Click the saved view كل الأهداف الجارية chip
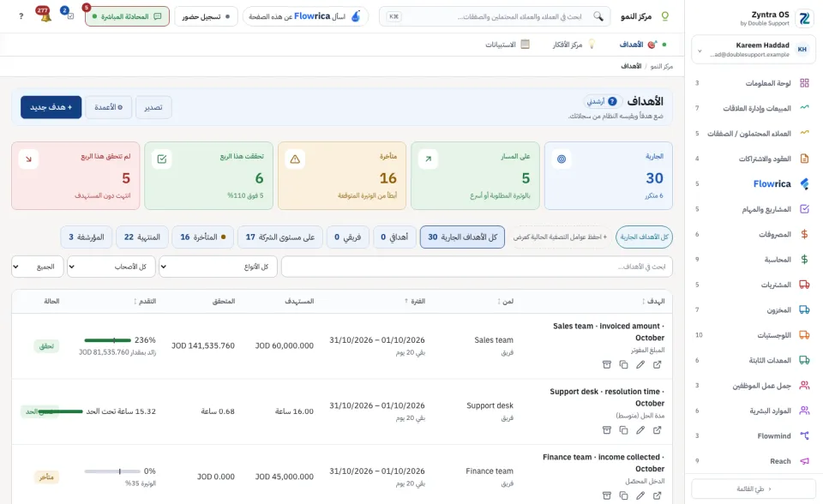 [644, 237]
